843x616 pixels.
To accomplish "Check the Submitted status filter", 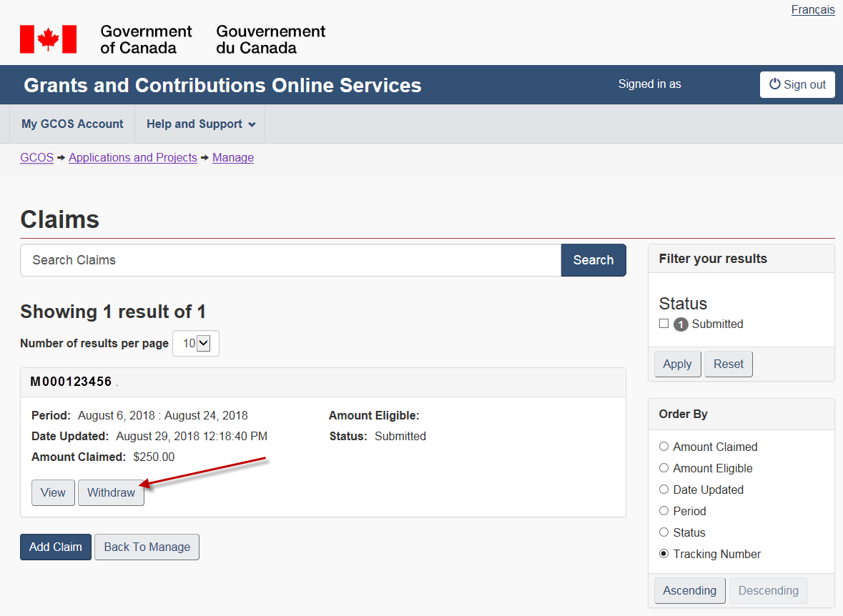I will coord(664,324).
